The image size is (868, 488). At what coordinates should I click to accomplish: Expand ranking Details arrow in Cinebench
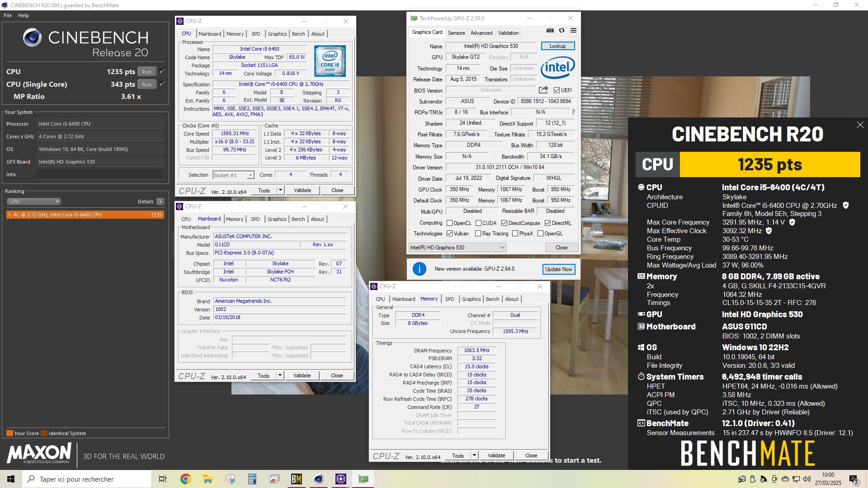coord(160,202)
